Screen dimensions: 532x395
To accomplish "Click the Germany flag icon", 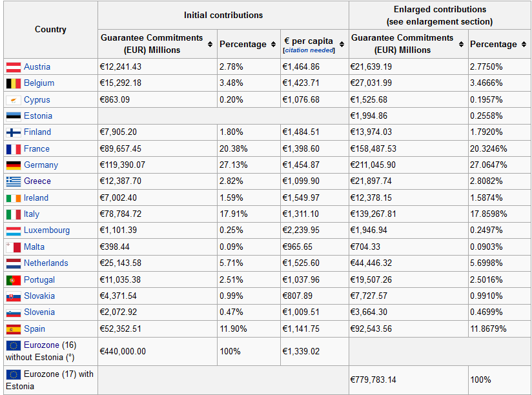I will click(x=14, y=165).
